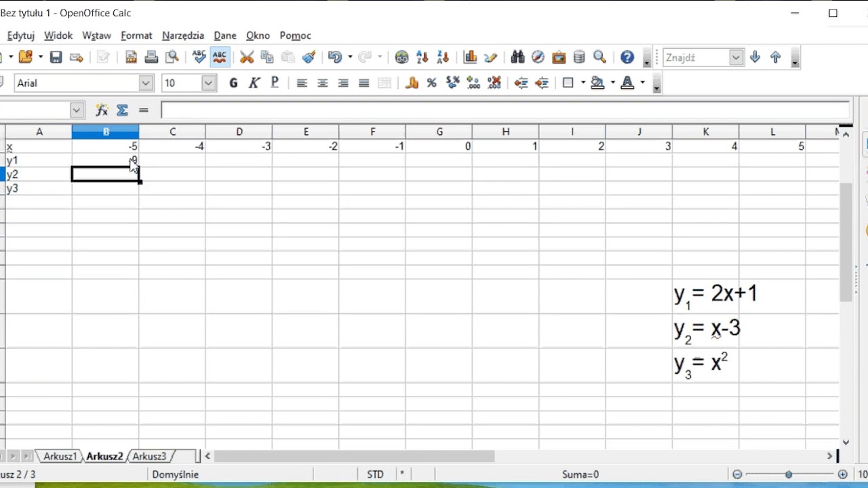The height and width of the screenshot is (488, 868).
Task: Decrease indent icon
Action: pyautogui.click(x=521, y=83)
